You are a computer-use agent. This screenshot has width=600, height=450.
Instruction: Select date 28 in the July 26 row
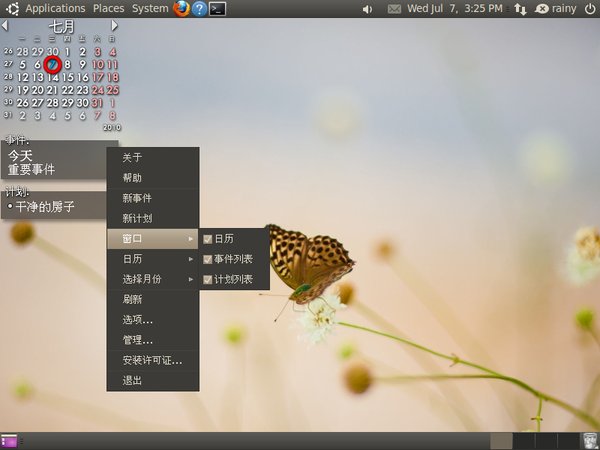pos(52,103)
